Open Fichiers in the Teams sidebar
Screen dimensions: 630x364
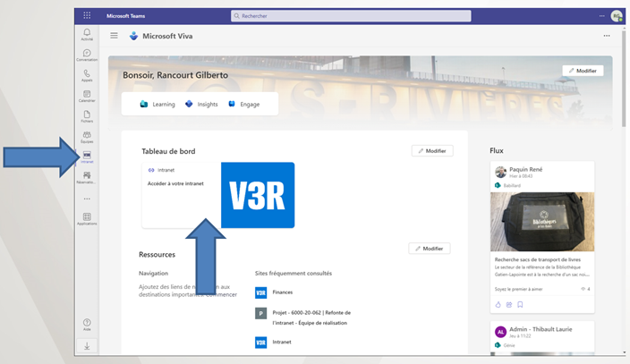(x=87, y=116)
